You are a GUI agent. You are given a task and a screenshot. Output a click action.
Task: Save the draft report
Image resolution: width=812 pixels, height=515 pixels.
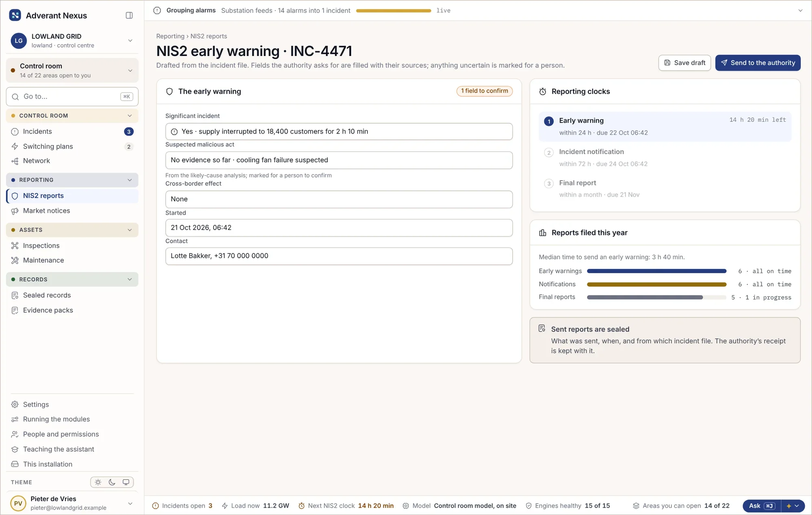click(685, 63)
